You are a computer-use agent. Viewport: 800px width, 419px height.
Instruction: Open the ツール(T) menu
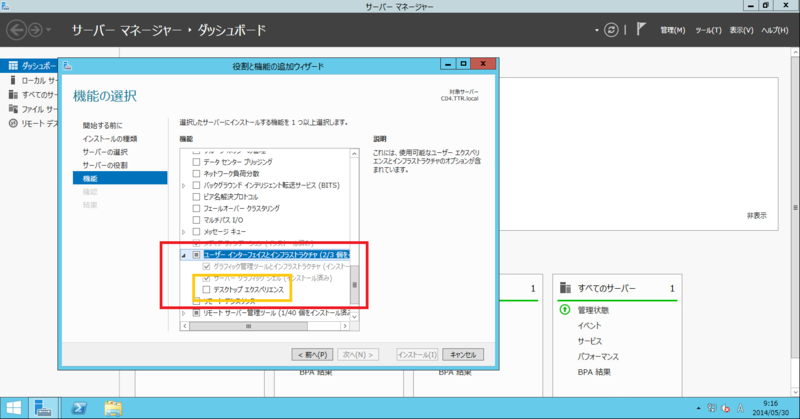pyautogui.click(x=708, y=30)
